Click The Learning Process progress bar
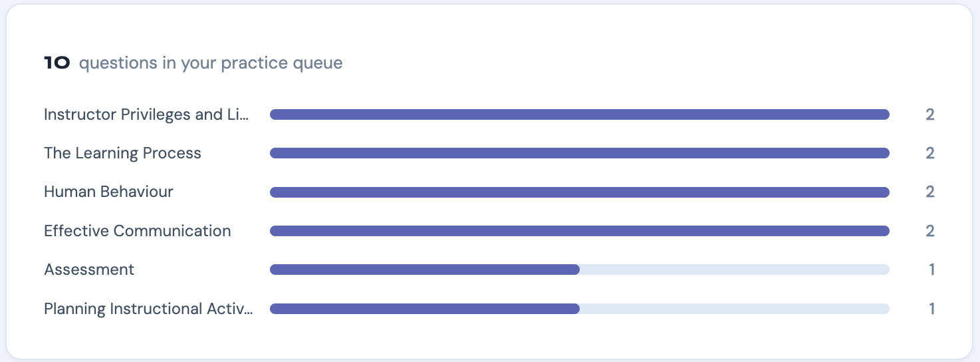This screenshot has width=980, height=362. coord(580,153)
